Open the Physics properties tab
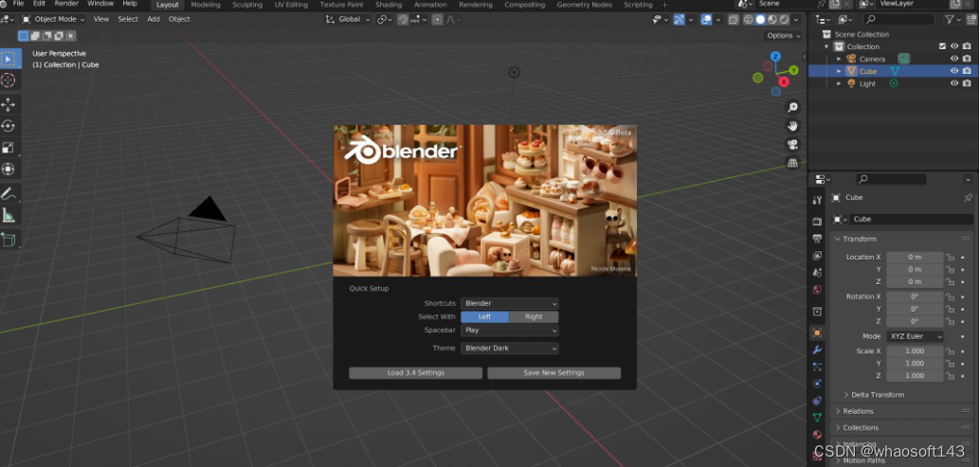This screenshot has width=980, height=467. pyautogui.click(x=817, y=384)
